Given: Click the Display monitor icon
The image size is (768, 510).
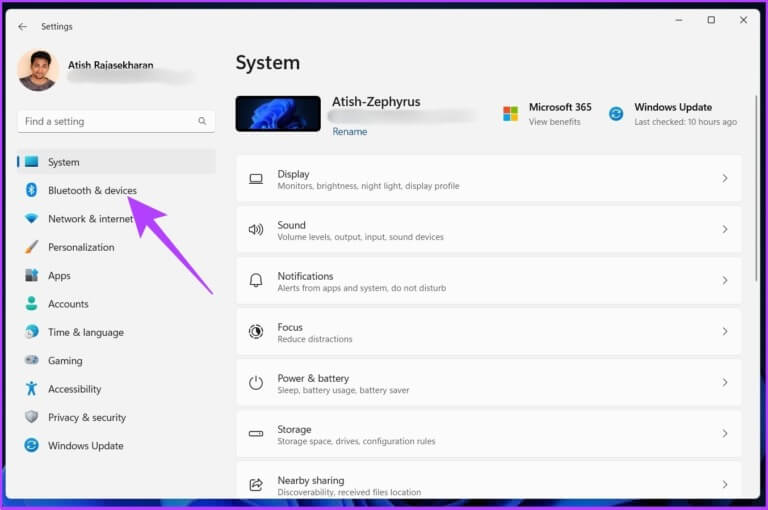Looking at the screenshot, I should 256,179.
